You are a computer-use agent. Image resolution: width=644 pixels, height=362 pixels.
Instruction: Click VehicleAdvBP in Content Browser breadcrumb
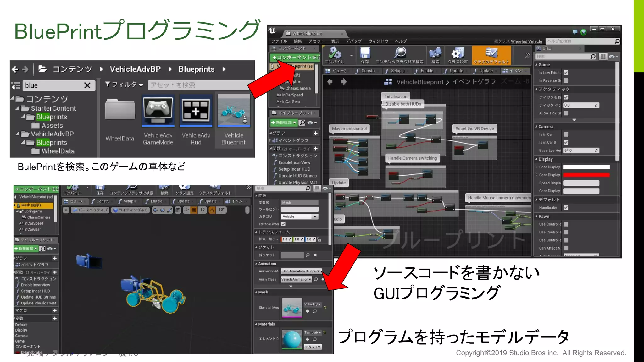coord(135,69)
